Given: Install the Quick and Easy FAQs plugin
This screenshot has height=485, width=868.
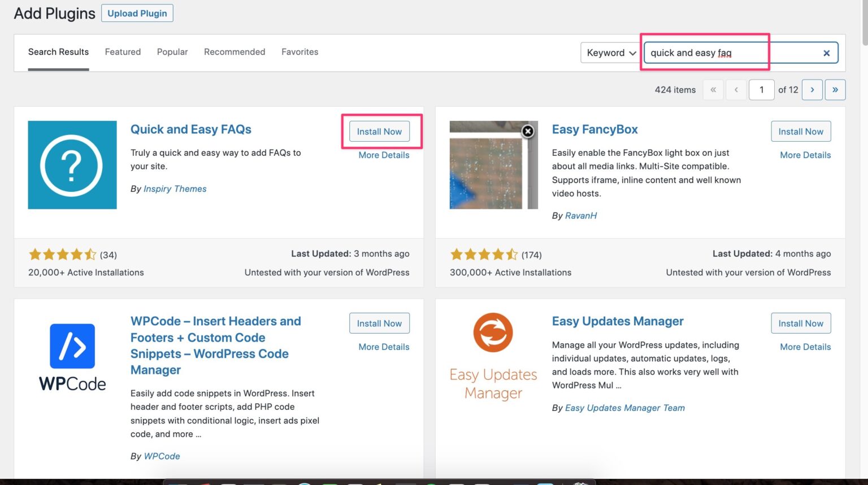Looking at the screenshot, I should [x=379, y=132].
